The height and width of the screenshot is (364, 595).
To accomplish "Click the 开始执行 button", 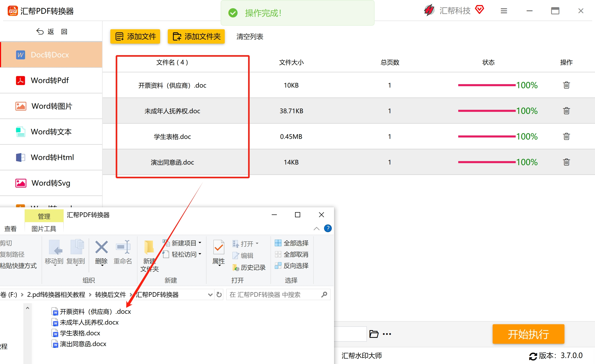I will click(528, 334).
